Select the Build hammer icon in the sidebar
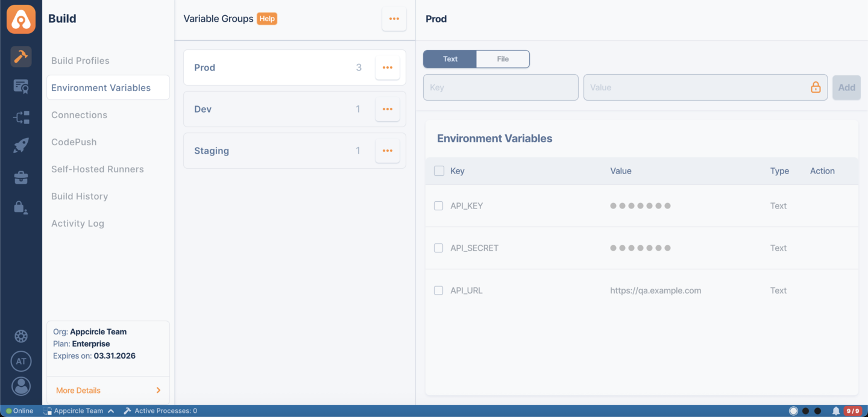 21,57
